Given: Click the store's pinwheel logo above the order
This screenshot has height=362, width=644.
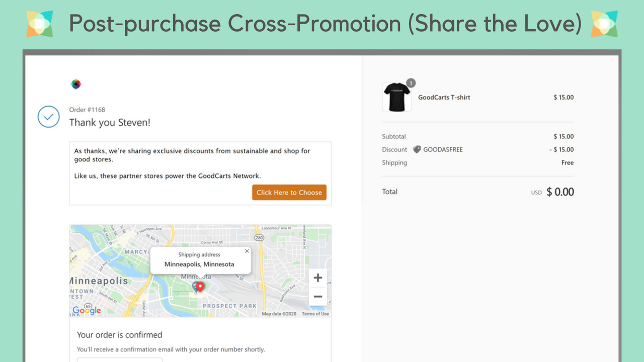Looking at the screenshot, I should [76, 84].
